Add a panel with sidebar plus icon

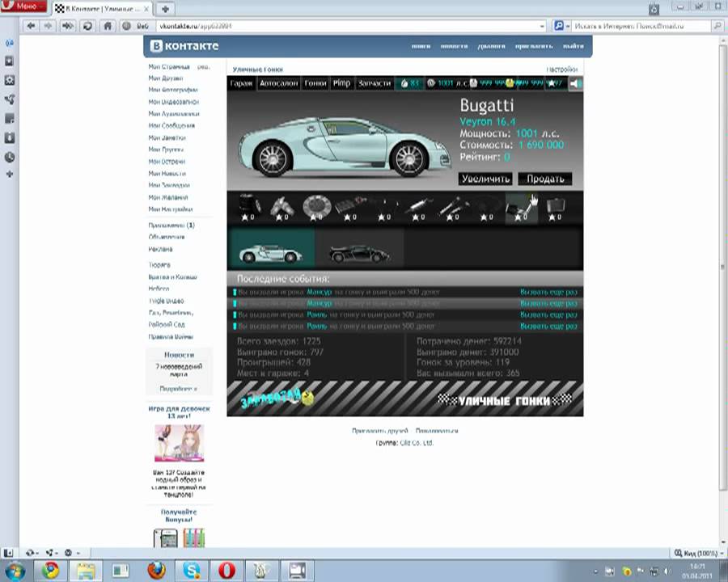coord(9,175)
